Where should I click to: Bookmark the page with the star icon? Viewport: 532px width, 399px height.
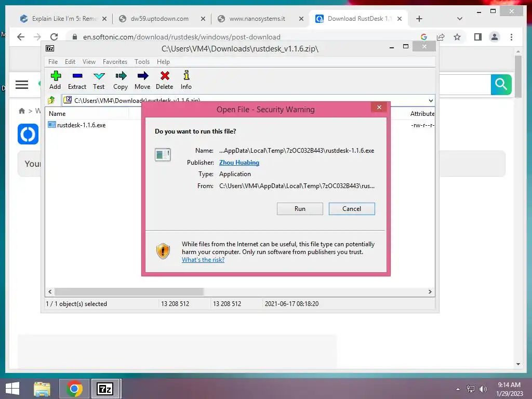[x=457, y=37]
